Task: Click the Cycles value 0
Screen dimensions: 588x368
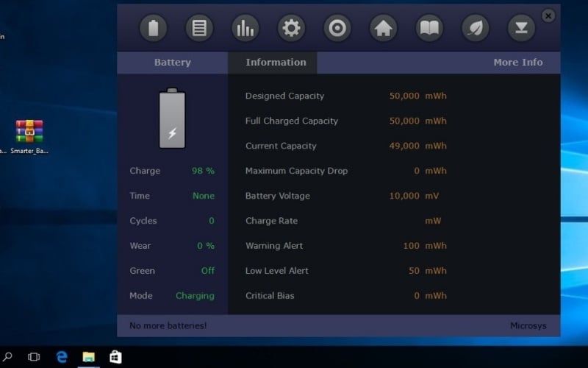Action: tap(212, 221)
